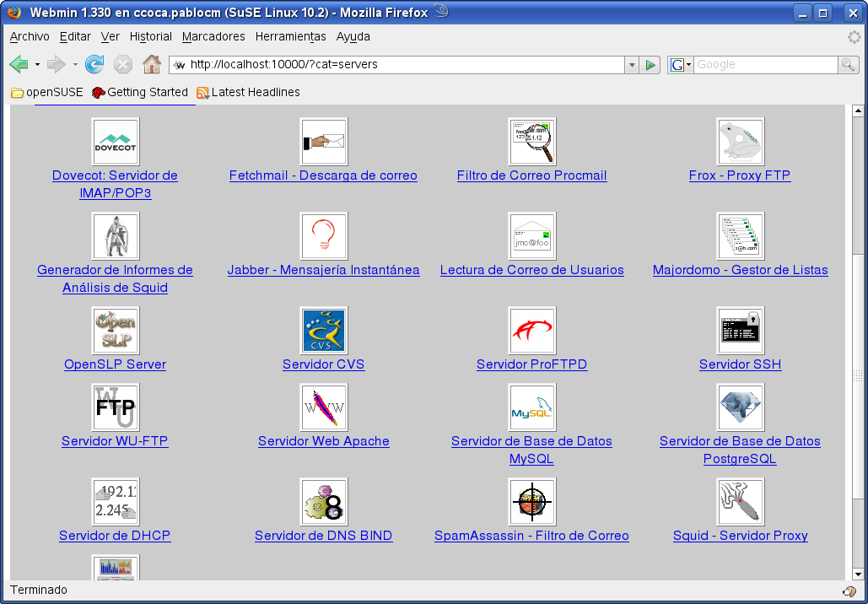Click the Servidor WU-FTP icon
The height and width of the screenshot is (604, 868).
115,407
